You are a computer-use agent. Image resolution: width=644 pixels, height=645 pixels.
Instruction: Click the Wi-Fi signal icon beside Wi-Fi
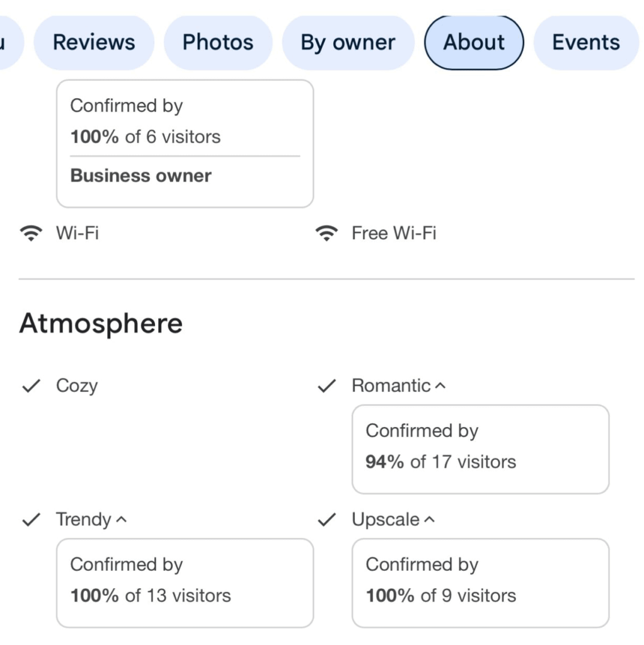(x=29, y=234)
